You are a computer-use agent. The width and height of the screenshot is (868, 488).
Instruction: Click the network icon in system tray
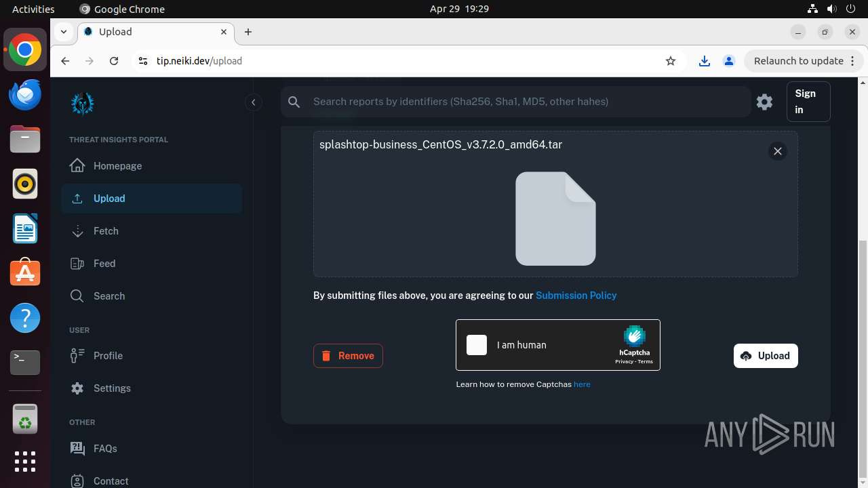click(812, 9)
